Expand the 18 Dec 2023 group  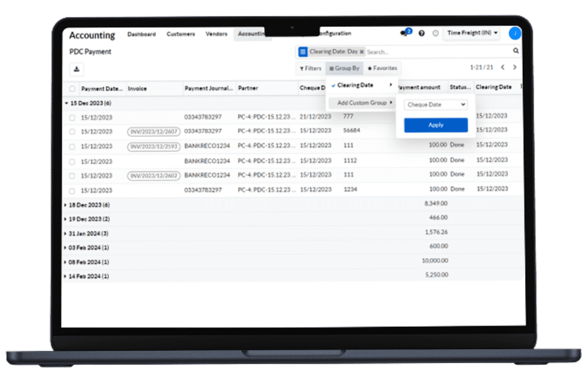66,205
